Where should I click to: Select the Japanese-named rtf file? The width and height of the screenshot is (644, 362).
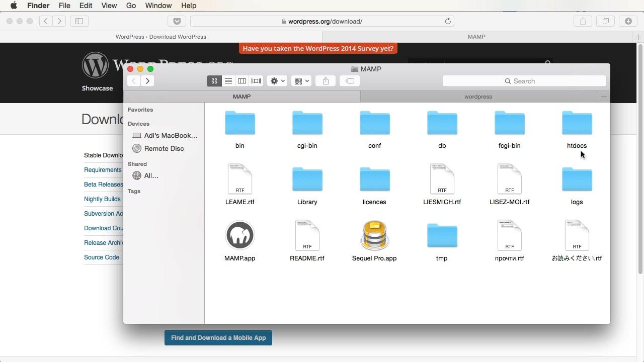click(x=577, y=235)
